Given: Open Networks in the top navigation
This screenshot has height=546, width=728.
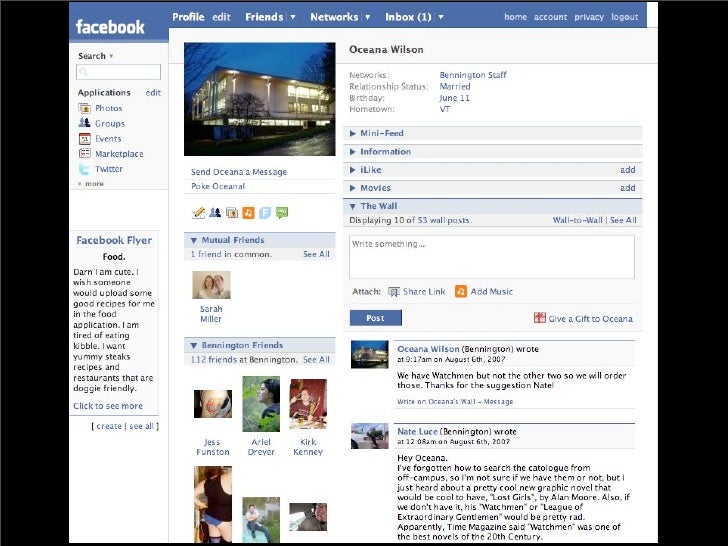Looking at the screenshot, I should 334,17.
